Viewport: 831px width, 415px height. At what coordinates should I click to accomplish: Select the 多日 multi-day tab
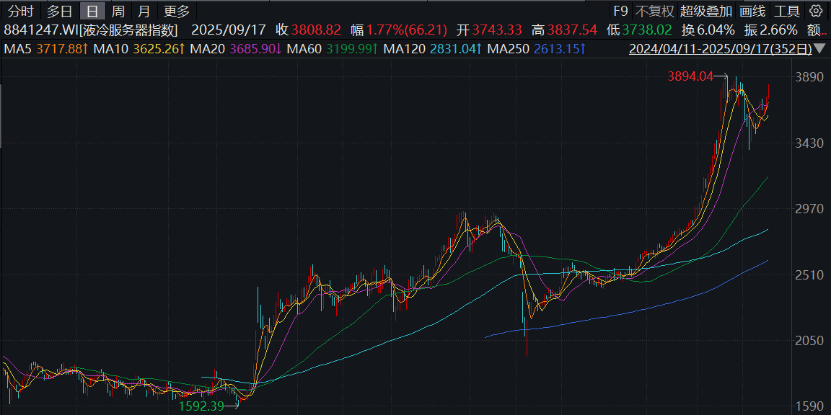59,11
